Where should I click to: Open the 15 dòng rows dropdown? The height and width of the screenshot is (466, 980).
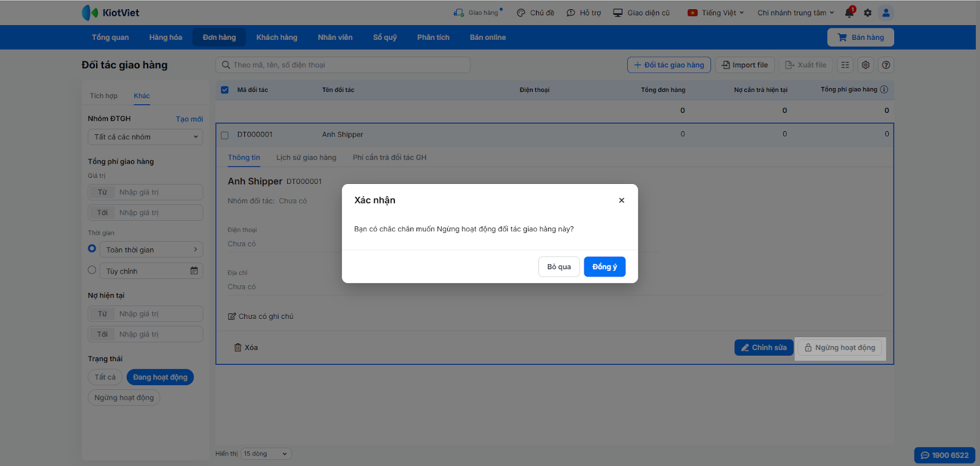pos(266,454)
